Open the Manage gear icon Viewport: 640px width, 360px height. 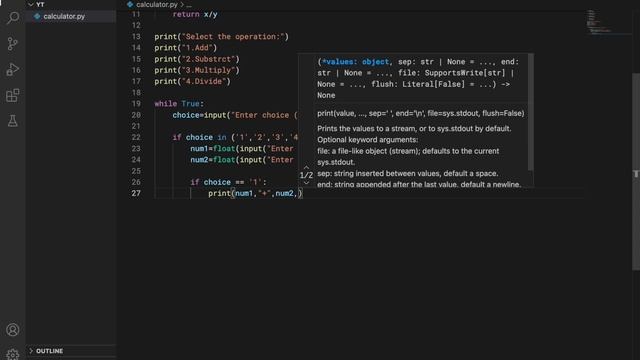13,354
